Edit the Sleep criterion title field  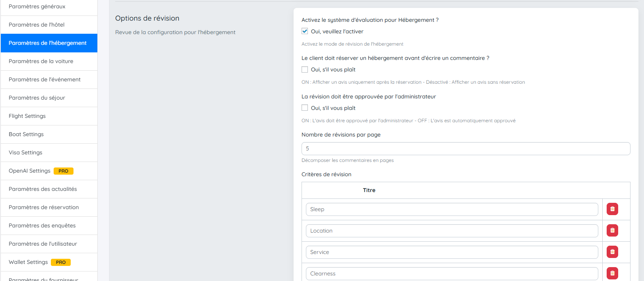point(452,209)
